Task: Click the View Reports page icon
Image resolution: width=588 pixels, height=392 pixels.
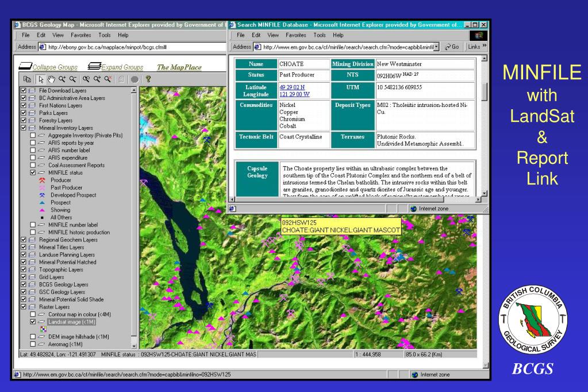Action: pyautogui.click(x=121, y=79)
